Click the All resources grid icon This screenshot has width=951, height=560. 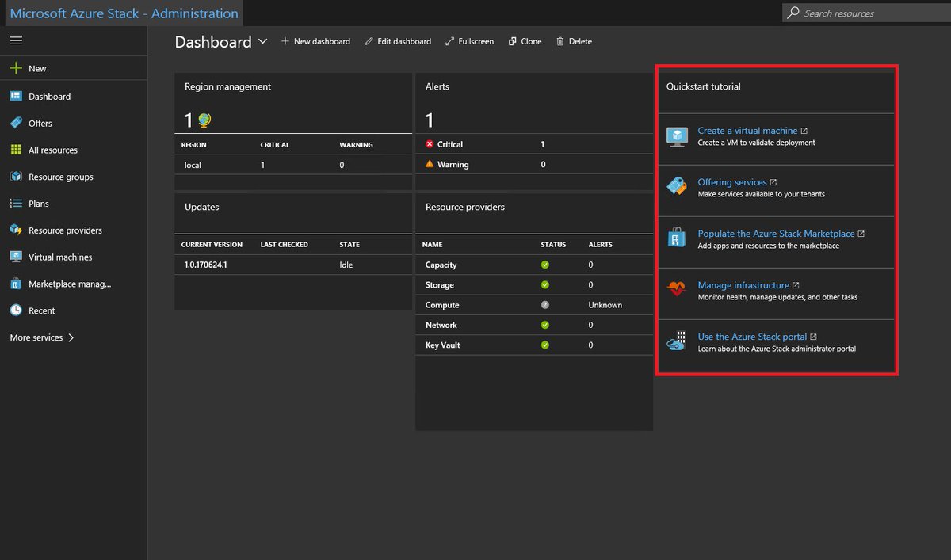pos(16,150)
